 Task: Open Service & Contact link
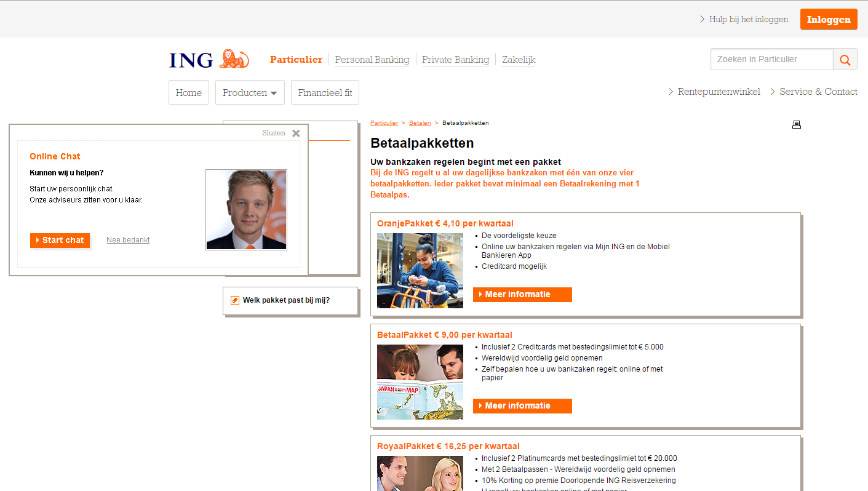point(814,92)
